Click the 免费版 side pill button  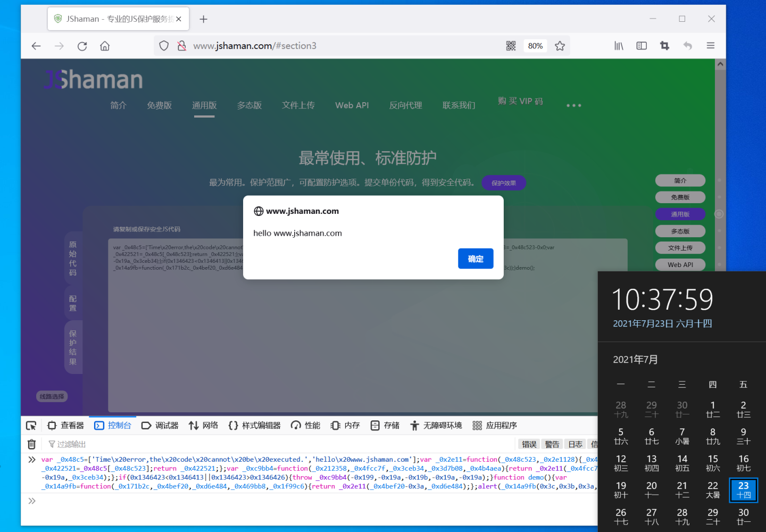click(680, 197)
